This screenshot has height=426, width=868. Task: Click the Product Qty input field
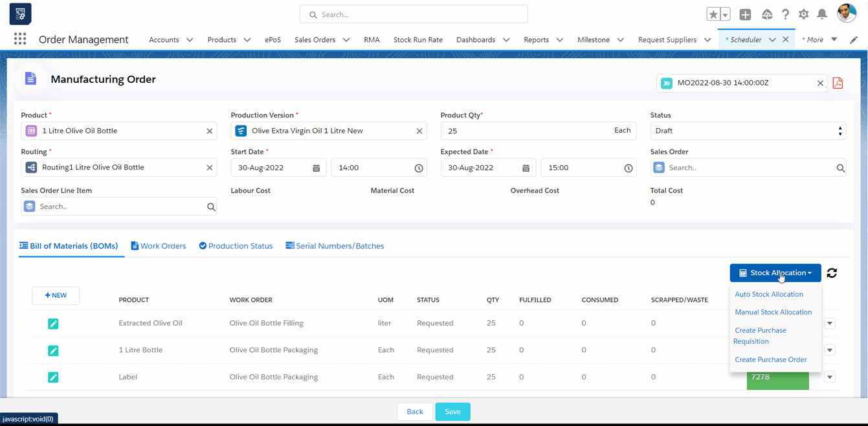pyautogui.click(x=524, y=131)
